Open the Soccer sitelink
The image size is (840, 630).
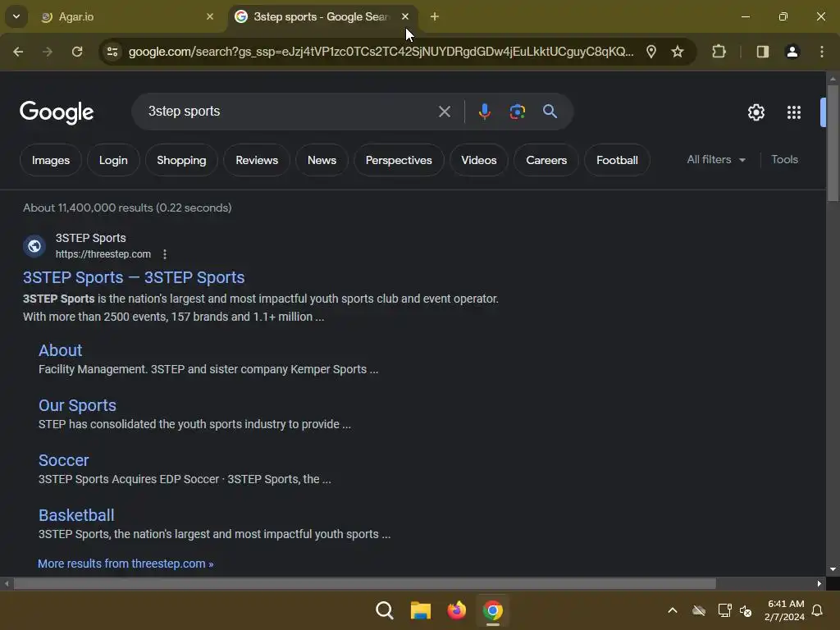coord(64,460)
